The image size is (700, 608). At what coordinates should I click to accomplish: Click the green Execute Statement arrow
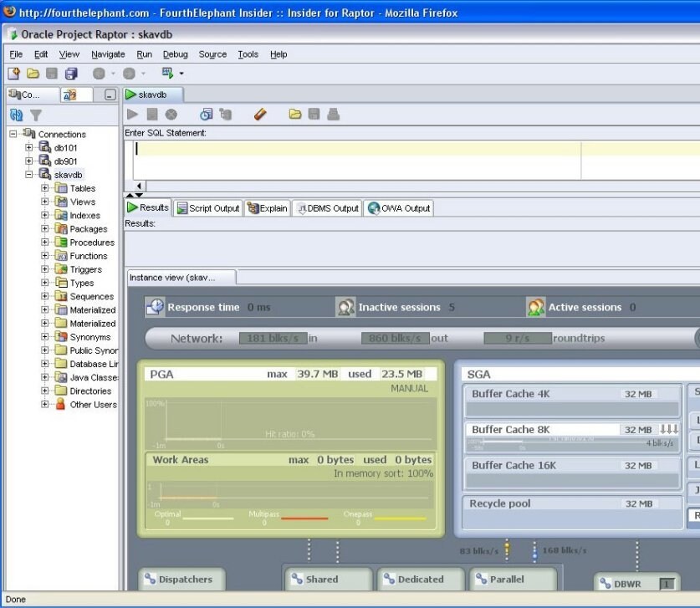coord(132,114)
